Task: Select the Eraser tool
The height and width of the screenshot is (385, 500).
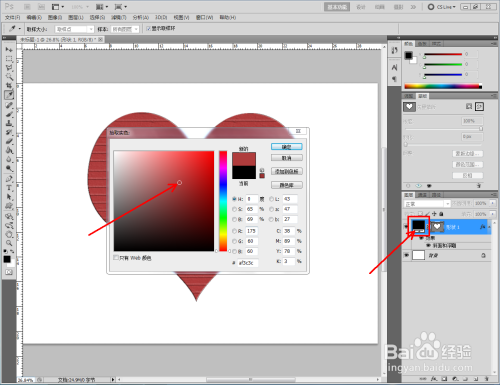Action: click(9, 141)
